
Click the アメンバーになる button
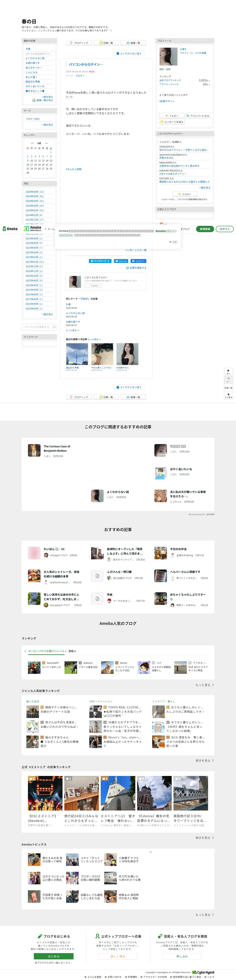(x=197, y=116)
